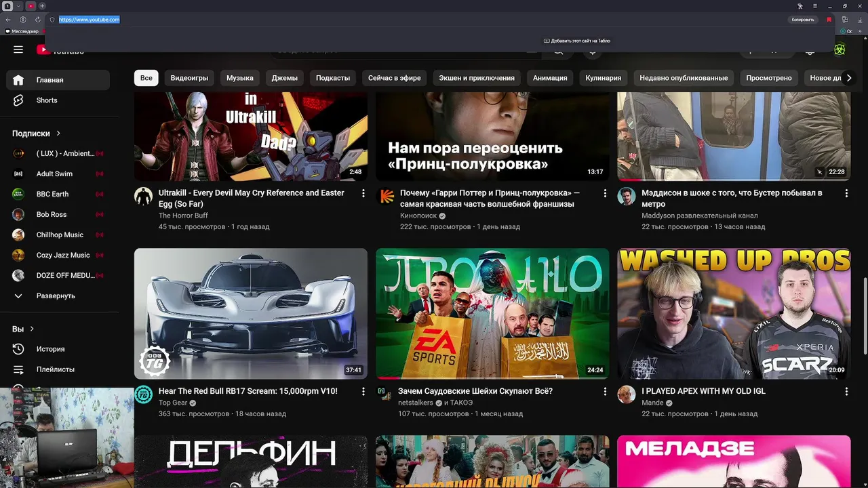The height and width of the screenshot is (488, 868).
Task: Click the red bookmark icon in address bar
Action: coord(829,20)
